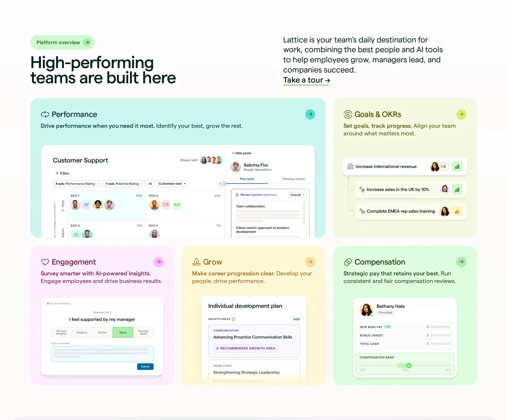Select the Agree survey option
The width and height of the screenshot is (507, 420).
tap(123, 332)
